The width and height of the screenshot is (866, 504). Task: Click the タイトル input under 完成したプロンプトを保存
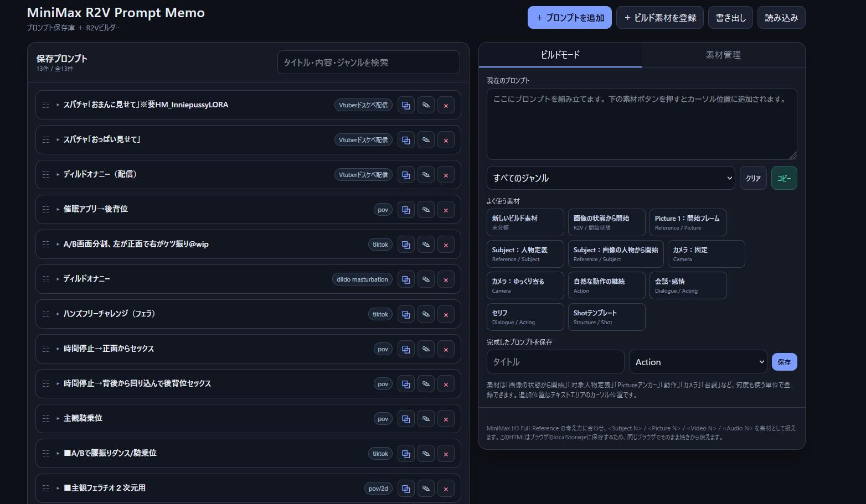555,362
